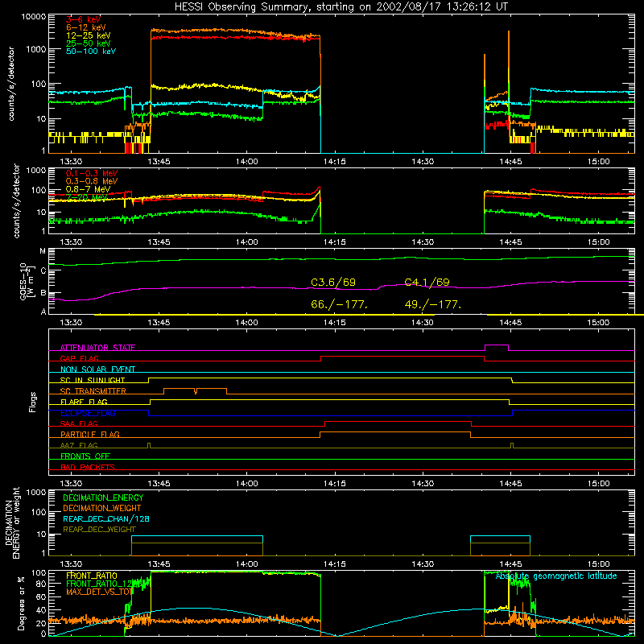Click the REAR_DEC_CHAN/128 legend label
The height and width of the screenshot is (644, 644).
tap(106, 519)
